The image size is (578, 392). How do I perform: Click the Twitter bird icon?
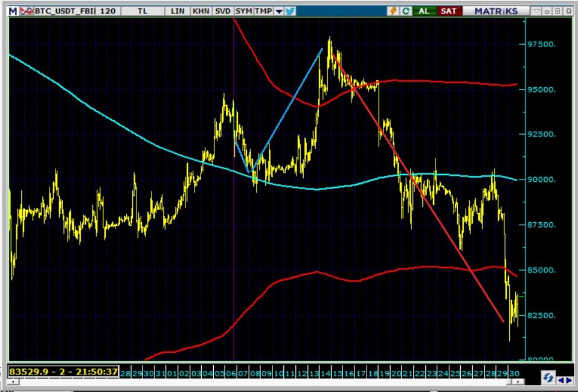point(290,11)
